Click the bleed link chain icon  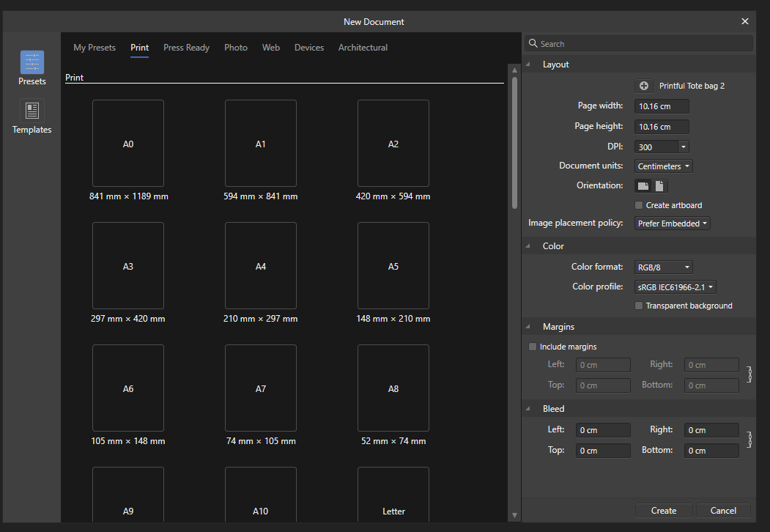749,440
